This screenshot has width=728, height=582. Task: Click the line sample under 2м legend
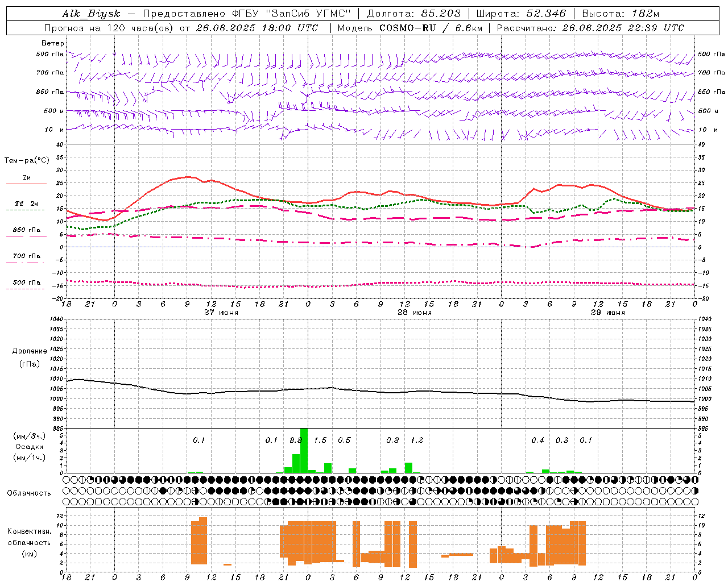point(26,184)
